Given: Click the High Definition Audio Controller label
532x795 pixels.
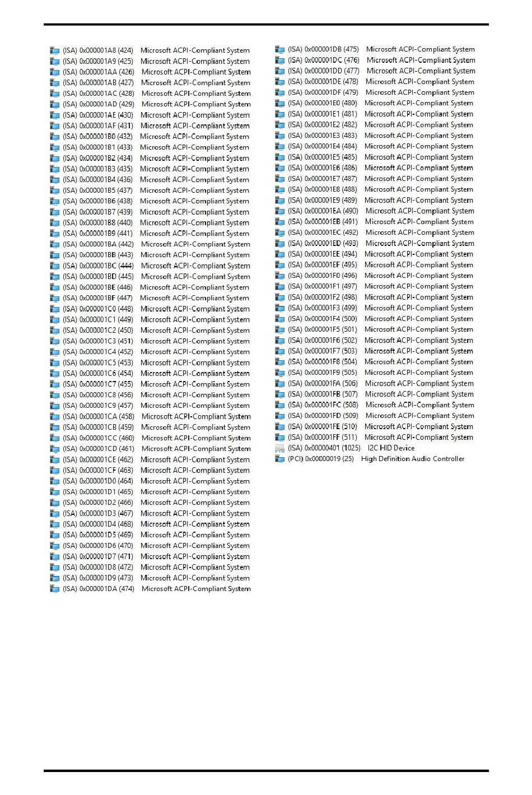Looking at the screenshot, I should [413, 459].
